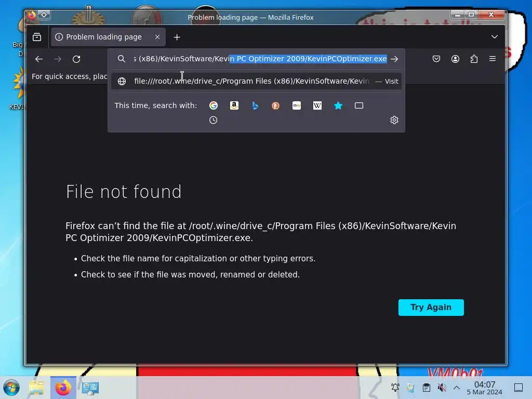Search this time with Google
The height and width of the screenshot is (399, 532).
[x=214, y=105]
